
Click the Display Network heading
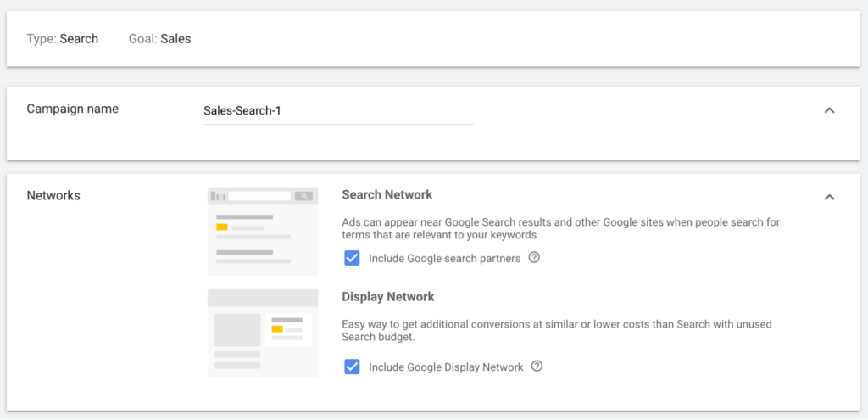point(388,297)
